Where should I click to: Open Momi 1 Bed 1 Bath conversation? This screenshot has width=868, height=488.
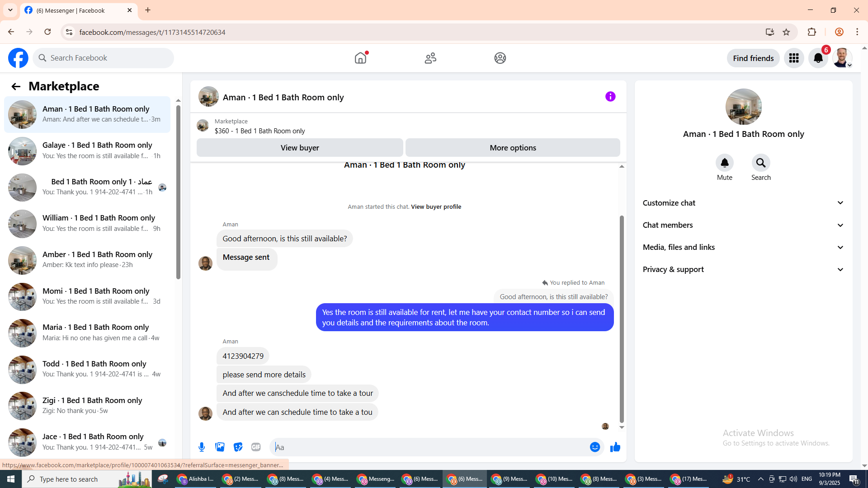(x=87, y=296)
